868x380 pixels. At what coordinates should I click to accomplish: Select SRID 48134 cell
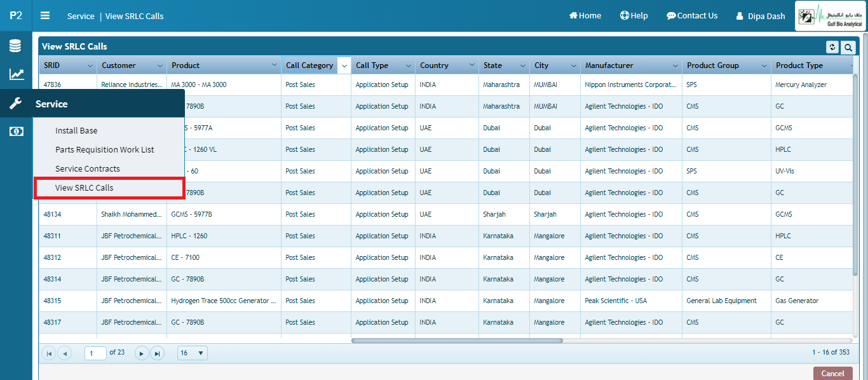(68, 214)
